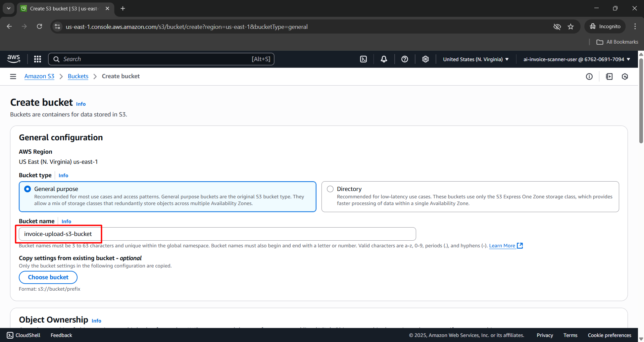This screenshot has height=342, width=644.
Task: Expand the sidebar hamburger menu
Action: [13, 76]
